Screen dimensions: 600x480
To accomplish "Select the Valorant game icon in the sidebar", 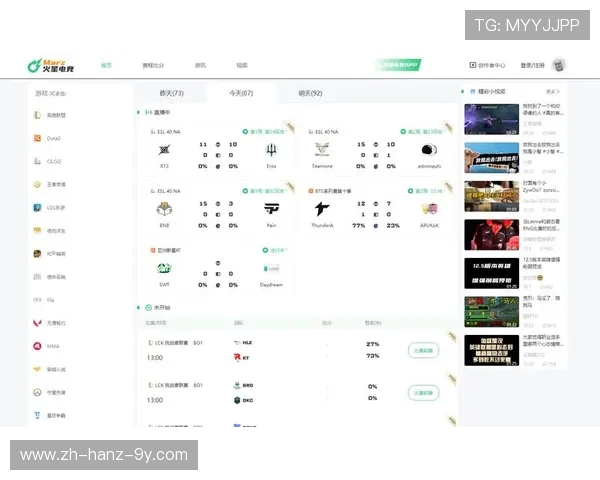I will click(37, 323).
